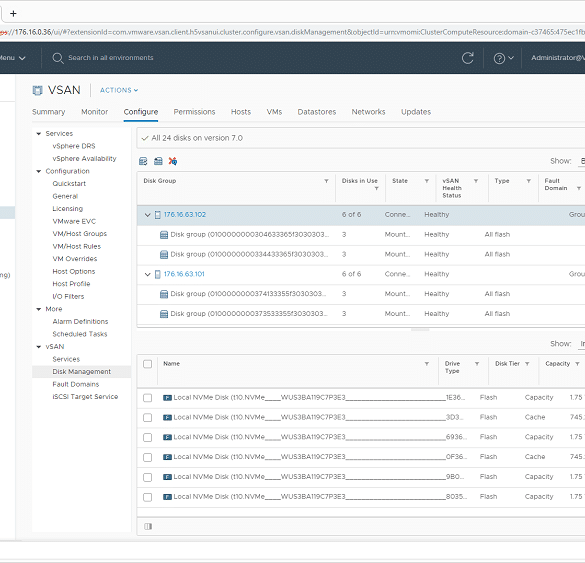
Task: Check the NVMe disk ending 8035
Action: point(148,497)
